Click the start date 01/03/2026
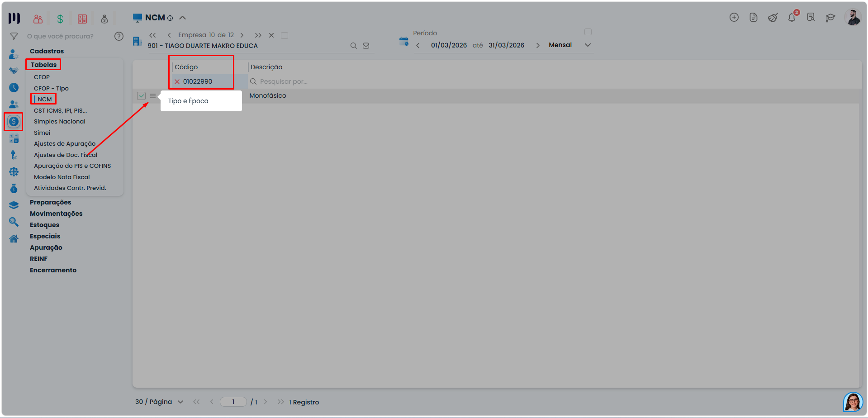Viewport: 868px width, 418px height. [x=449, y=46]
